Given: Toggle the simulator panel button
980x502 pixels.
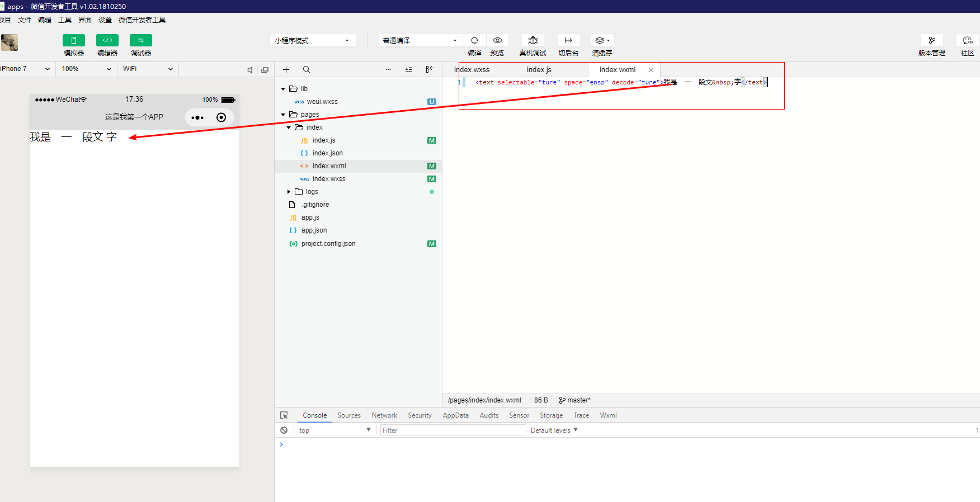Looking at the screenshot, I should 74,40.
